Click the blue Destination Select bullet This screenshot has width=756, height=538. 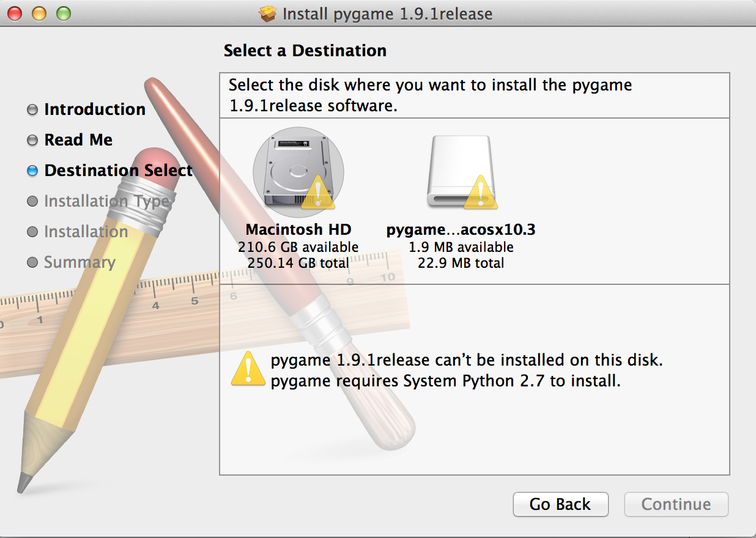pos(32,171)
